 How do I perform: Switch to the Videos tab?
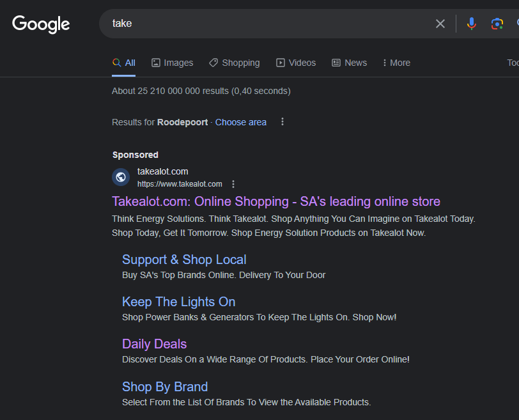[x=296, y=63]
